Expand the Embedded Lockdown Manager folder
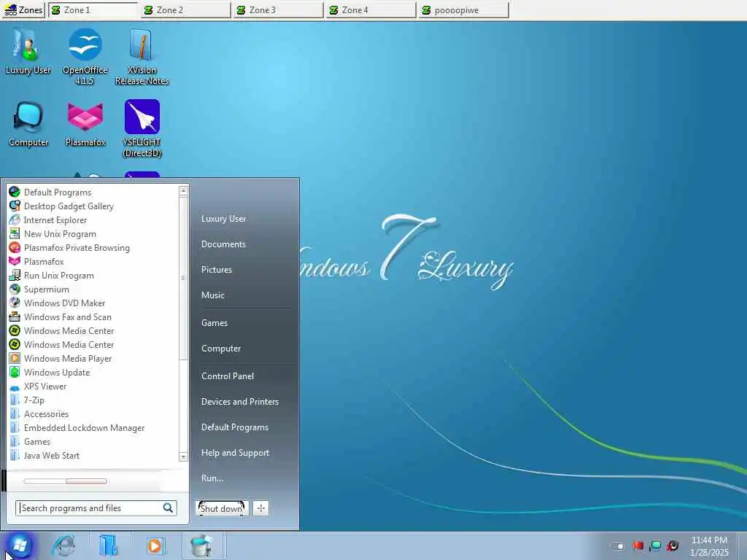This screenshot has width=747, height=560. [x=84, y=427]
